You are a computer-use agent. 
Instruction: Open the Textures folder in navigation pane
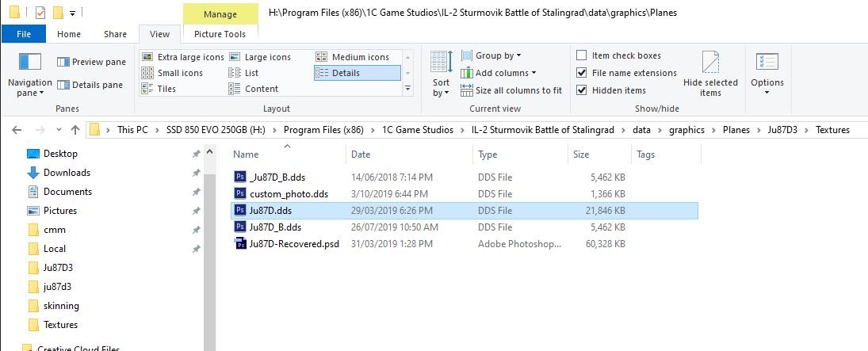click(x=60, y=324)
